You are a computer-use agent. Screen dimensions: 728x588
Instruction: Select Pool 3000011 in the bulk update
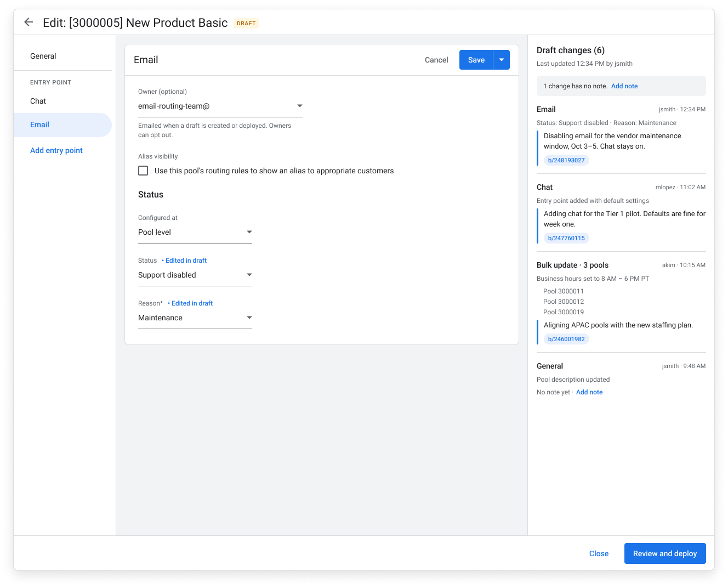pos(564,291)
